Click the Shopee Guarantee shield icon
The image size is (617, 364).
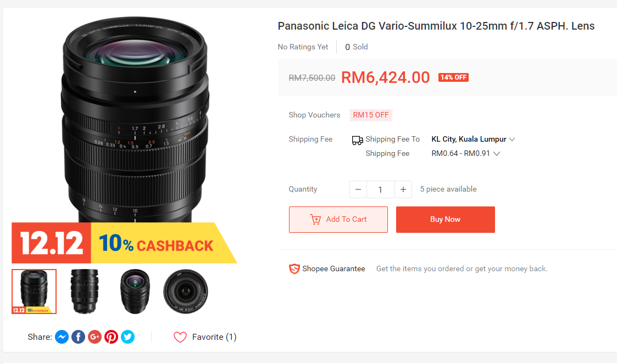pyautogui.click(x=294, y=269)
